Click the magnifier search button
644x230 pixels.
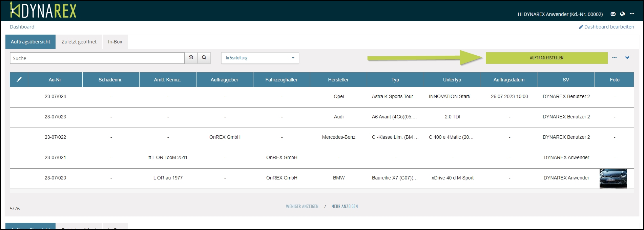[x=204, y=58]
